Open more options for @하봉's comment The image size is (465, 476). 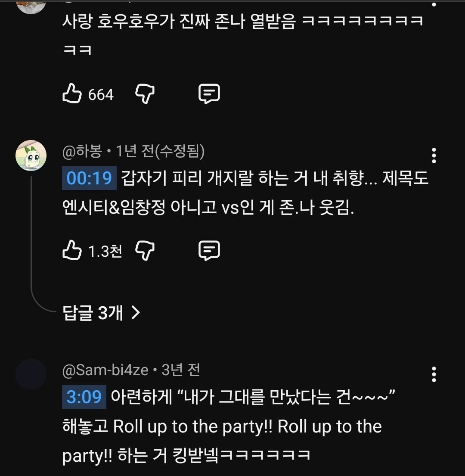pos(434,156)
